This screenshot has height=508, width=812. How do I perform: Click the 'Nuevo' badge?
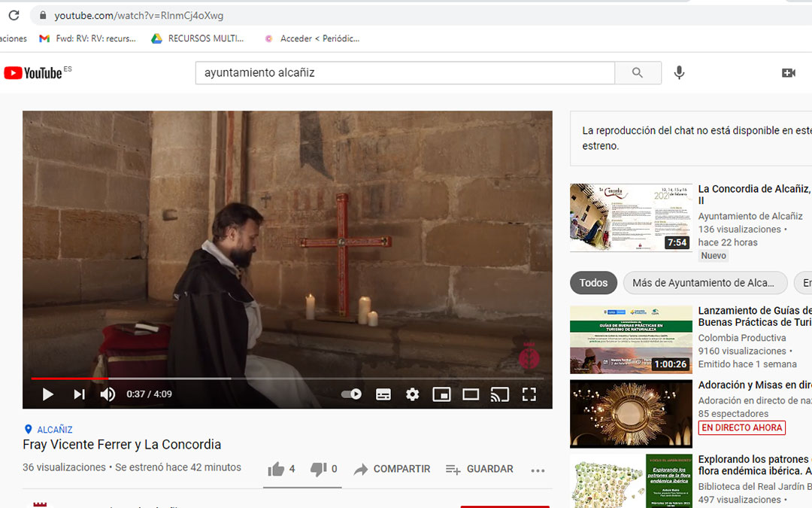(714, 256)
